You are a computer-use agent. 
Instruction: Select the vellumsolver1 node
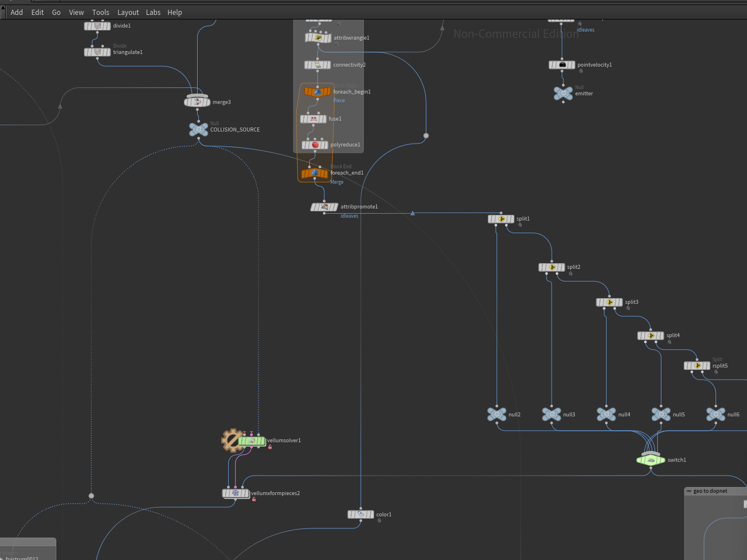[x=252, y=441]
